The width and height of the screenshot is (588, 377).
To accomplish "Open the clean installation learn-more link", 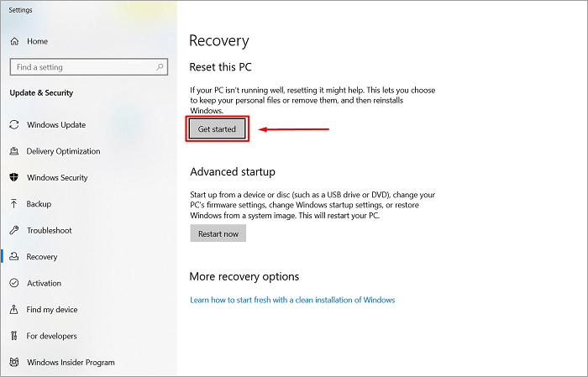I will pyautogui.click(x=292, y=300).
